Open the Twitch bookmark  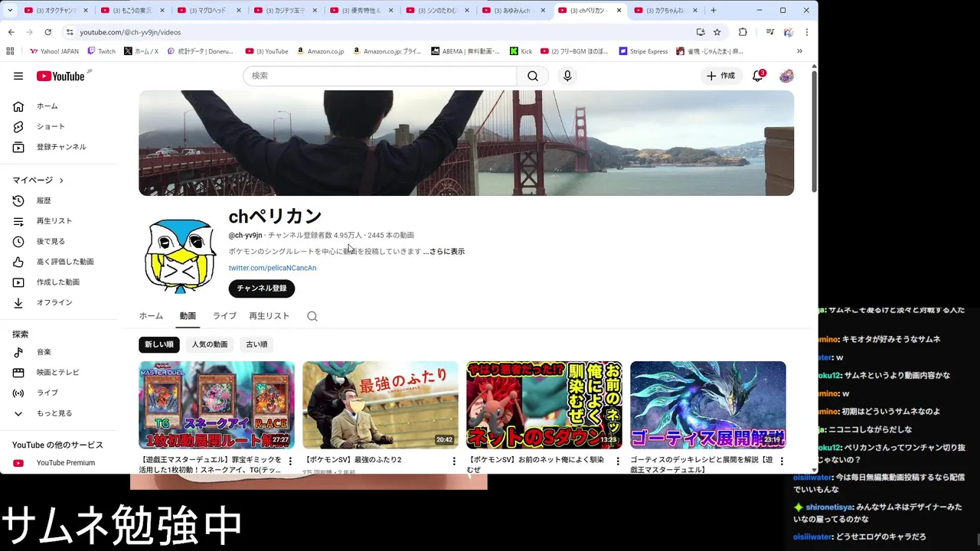click(101, 51)
